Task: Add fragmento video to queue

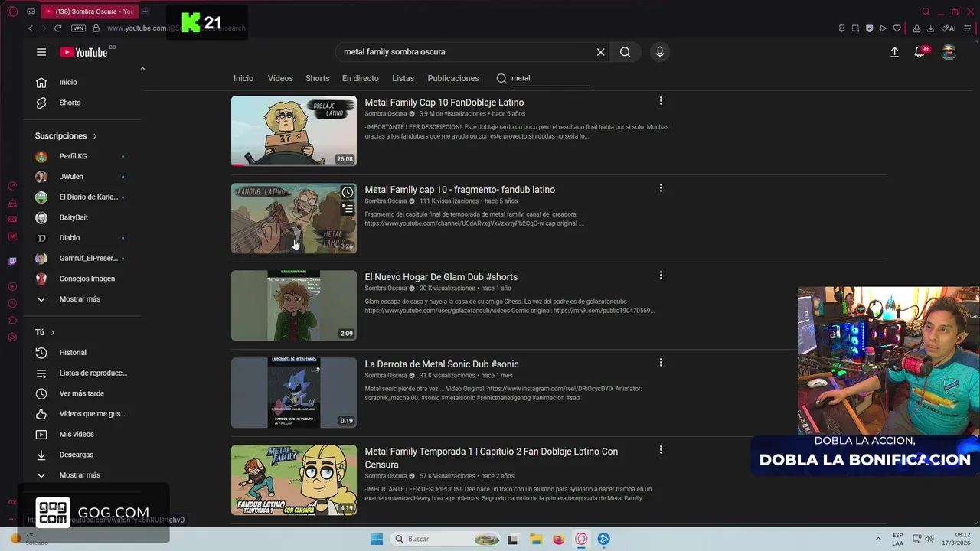Action: [348, 208]
